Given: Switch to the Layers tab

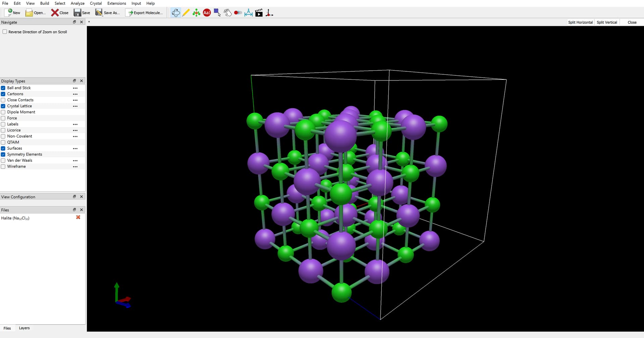Looking at the screenshot, I should point(24,328).
